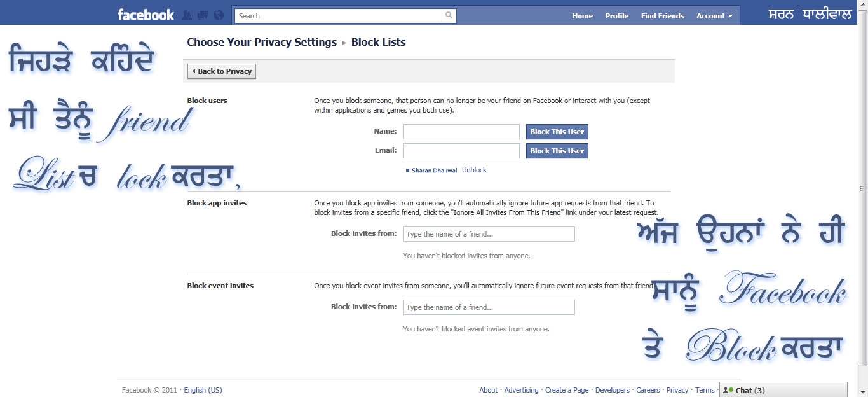This screenshot has width=868, height=397.
Task: Click the Back to Privacy button
Action: [x=222, y=71]
